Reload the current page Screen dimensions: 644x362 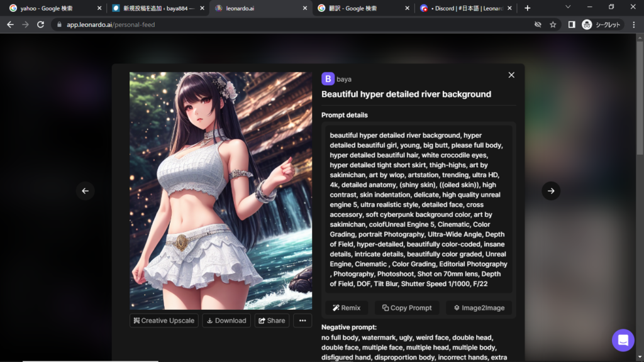[x=41, y=25]
